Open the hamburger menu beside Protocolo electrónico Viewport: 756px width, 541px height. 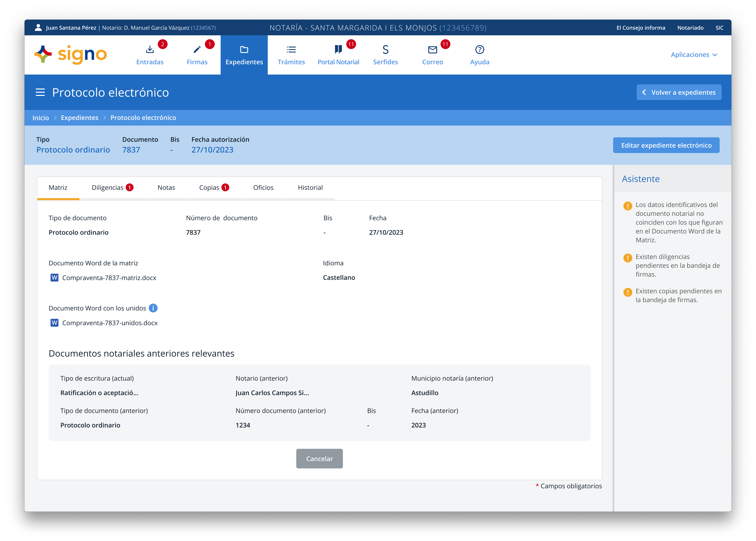(x=40, y=92)
